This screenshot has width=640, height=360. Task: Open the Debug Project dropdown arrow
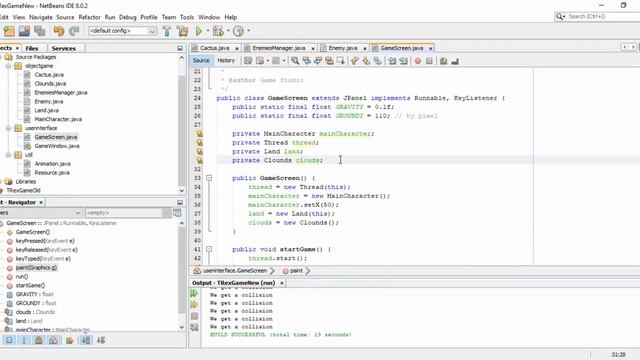point(228,31)
